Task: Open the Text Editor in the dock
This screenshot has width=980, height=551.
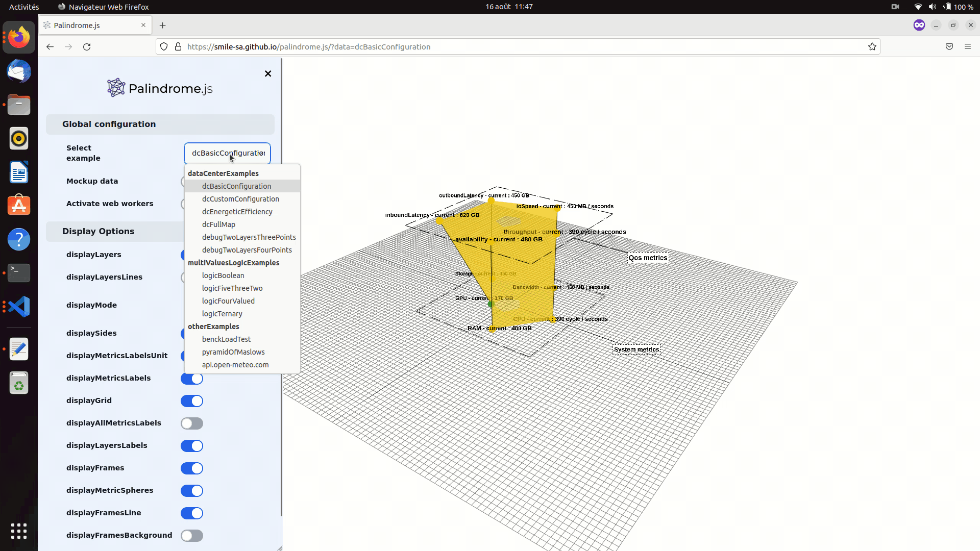Action: (19, 349)
